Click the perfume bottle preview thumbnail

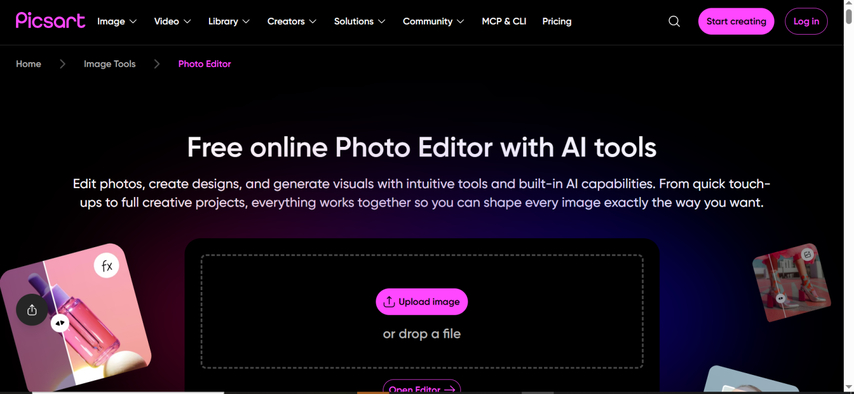75,318
